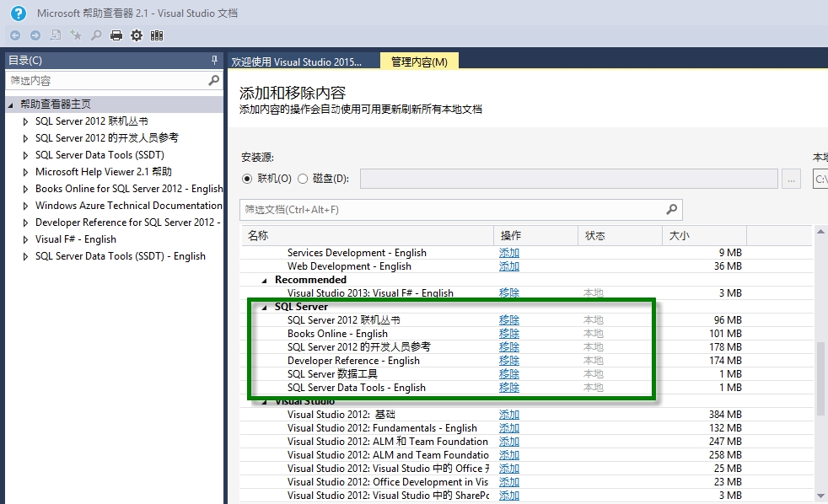Expand SQL Server 2012 联机丛书 tree node
Screen dimensions: 828x504
click(25, 121)
